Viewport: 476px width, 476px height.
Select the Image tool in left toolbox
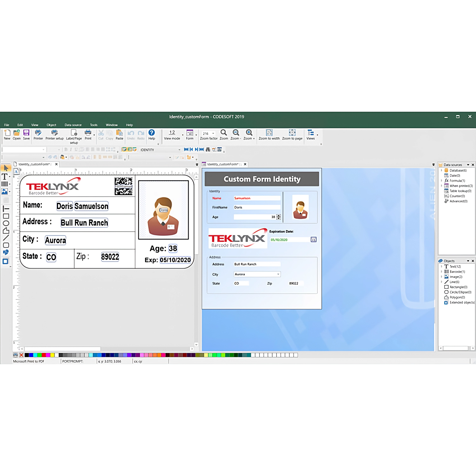[x=5, y=191]
